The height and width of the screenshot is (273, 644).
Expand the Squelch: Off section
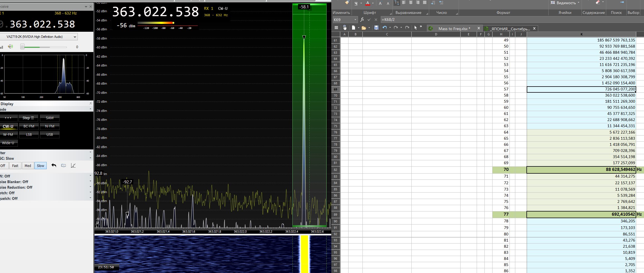click(90, 198)
